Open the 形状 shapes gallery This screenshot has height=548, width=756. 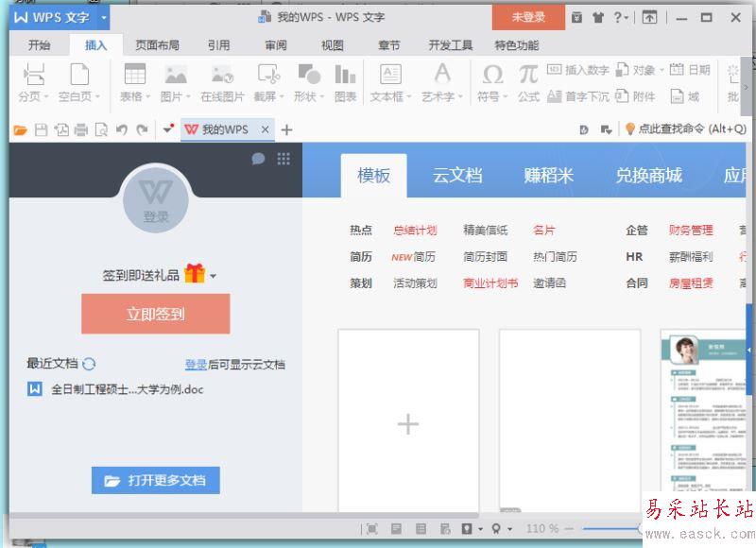[x=309, y=83]
